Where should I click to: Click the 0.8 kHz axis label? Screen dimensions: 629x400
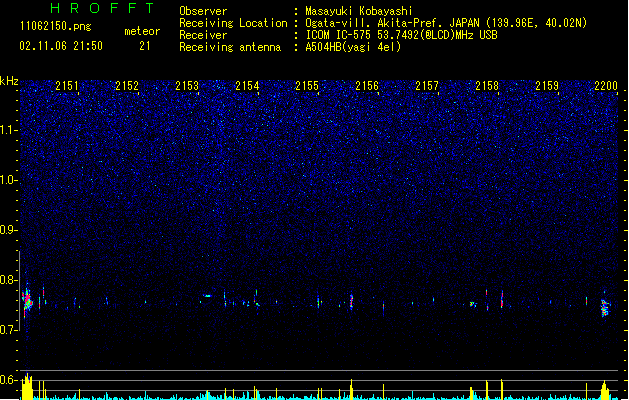coord(8,280)
